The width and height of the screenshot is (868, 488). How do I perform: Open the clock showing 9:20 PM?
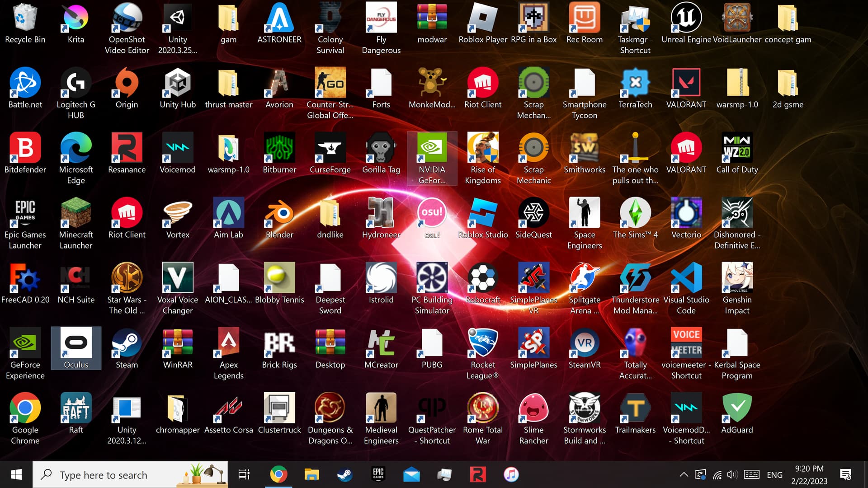(x=809, y=475)
